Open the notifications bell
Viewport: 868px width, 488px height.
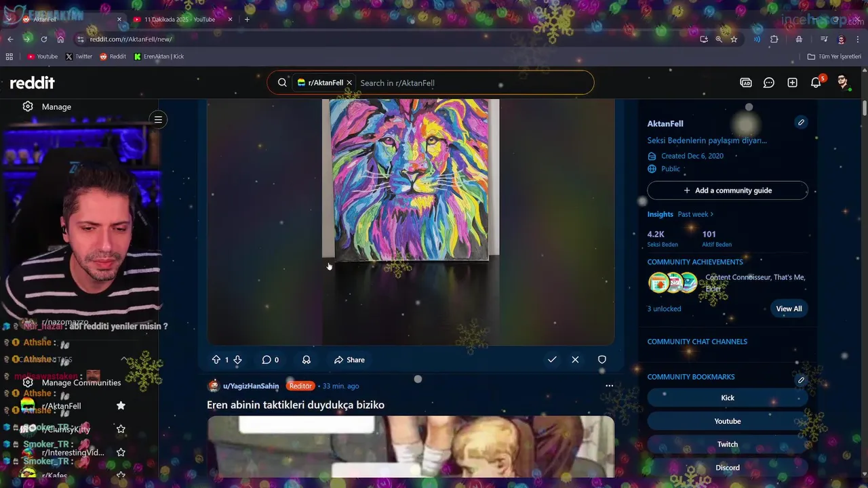point(816,83)
